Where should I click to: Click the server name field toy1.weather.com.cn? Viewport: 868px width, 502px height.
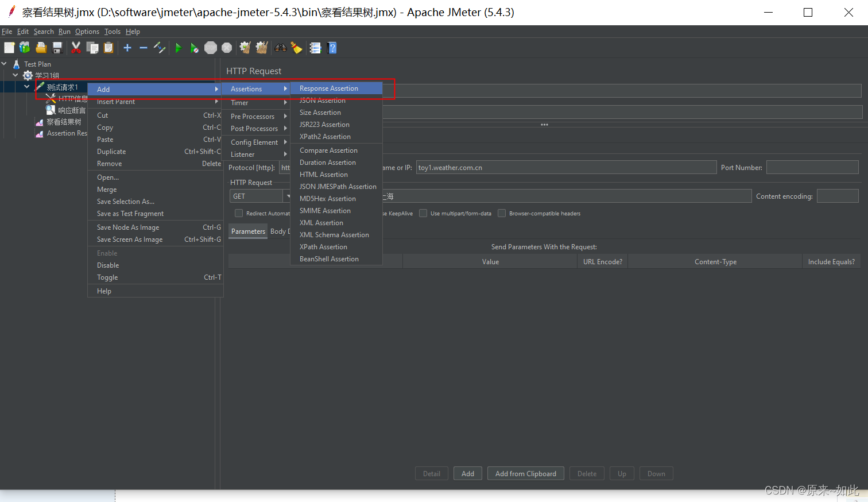(566, 167)
